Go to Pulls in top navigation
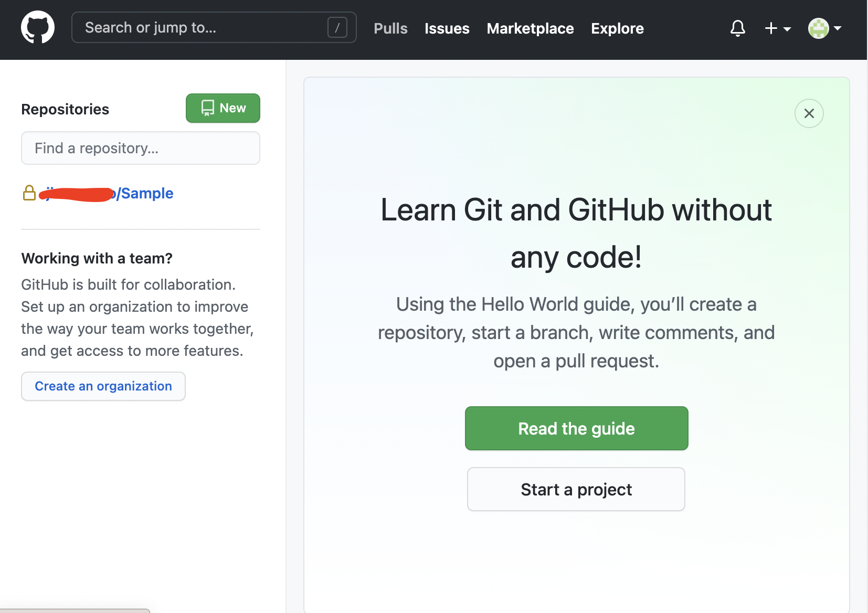The height and width of the screenshot is (613, 868). (x=390, y=28)
